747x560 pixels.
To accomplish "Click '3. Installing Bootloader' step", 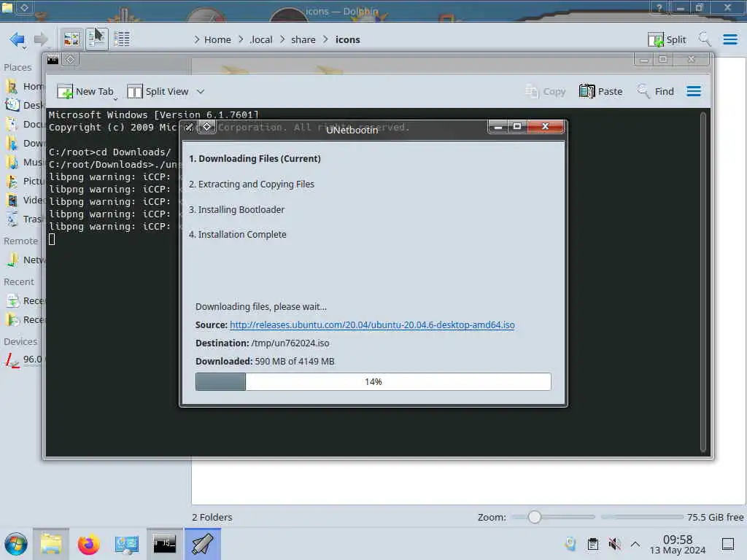I will point(237,209).
